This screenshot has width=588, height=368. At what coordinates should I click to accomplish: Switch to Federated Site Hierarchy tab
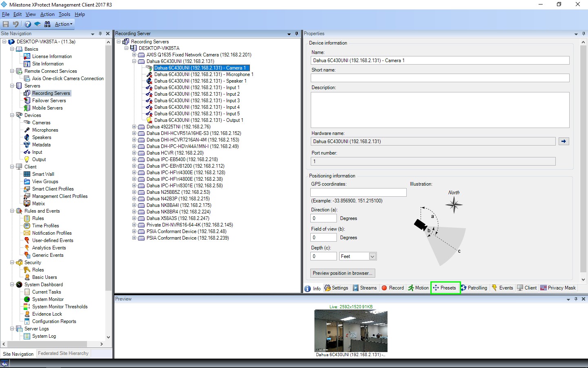(x=63, y=353)
